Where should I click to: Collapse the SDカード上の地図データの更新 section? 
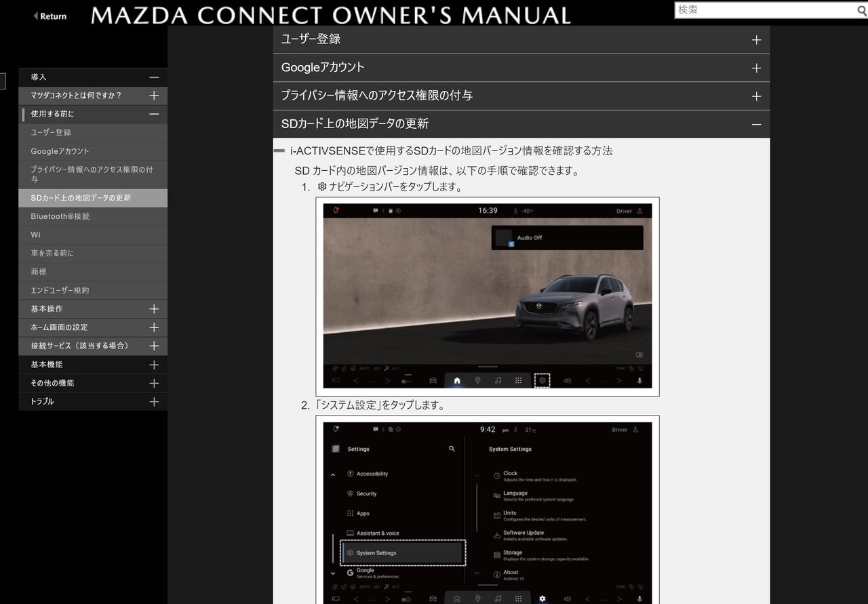(x=756, y=125)
